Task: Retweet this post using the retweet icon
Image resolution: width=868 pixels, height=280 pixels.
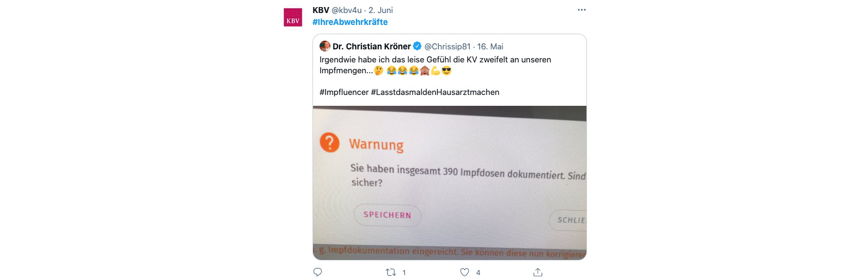Action: coord(391,272)
